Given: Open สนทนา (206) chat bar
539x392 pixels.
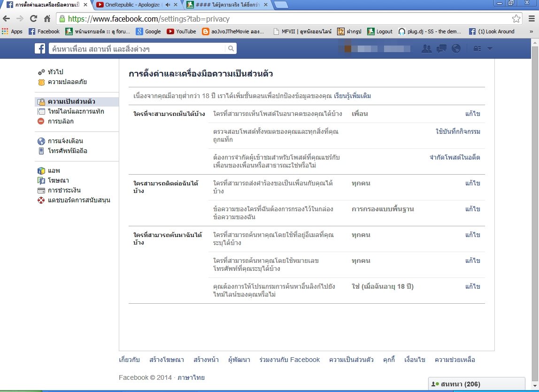Looking at the screenshot, I should pos(477,384).
